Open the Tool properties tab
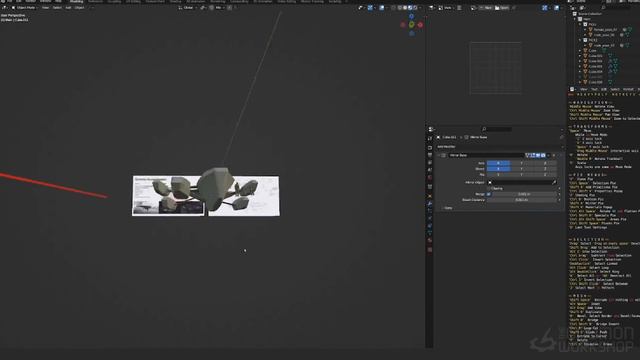 [x=430, y=138]
